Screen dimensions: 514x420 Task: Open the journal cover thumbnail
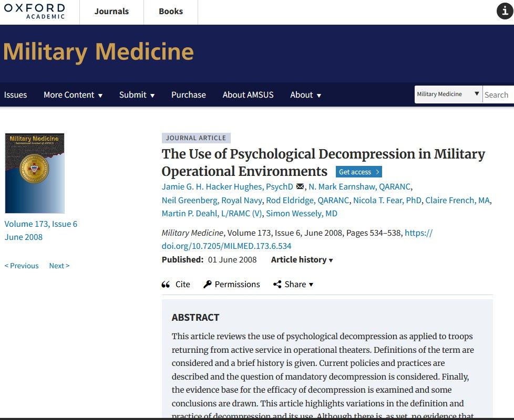coord(35,173)
